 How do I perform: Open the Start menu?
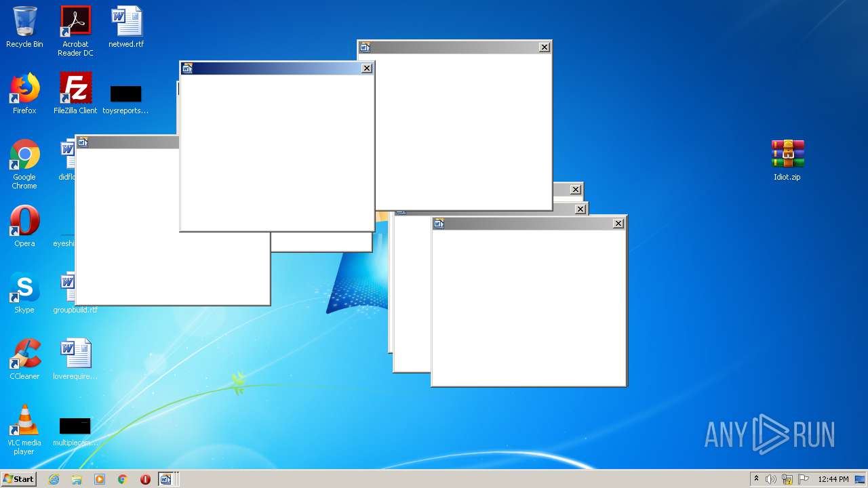coord(18,479)
